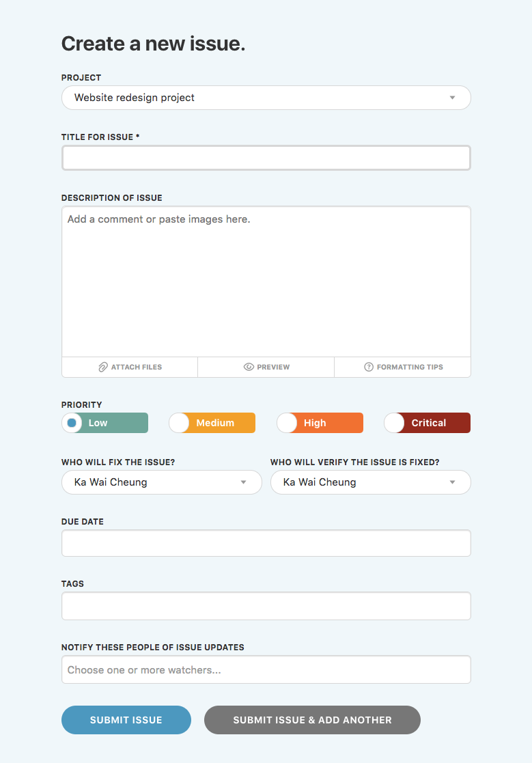Click the eye icon next to Preview
This screenshot has height=763, width=532.
[x=249, y=367]
